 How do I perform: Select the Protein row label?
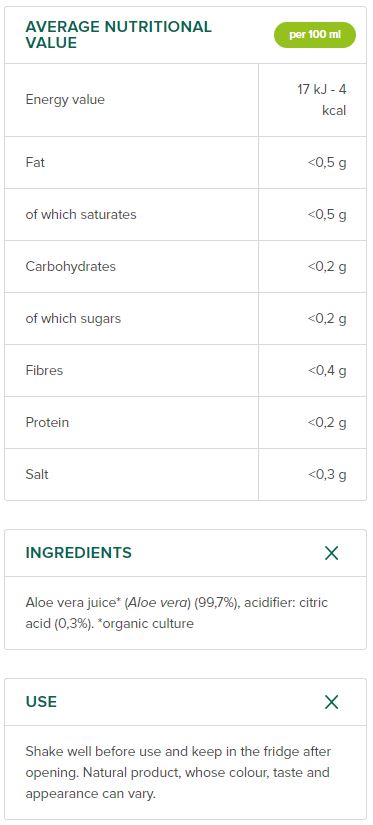[x=47, y=422]
